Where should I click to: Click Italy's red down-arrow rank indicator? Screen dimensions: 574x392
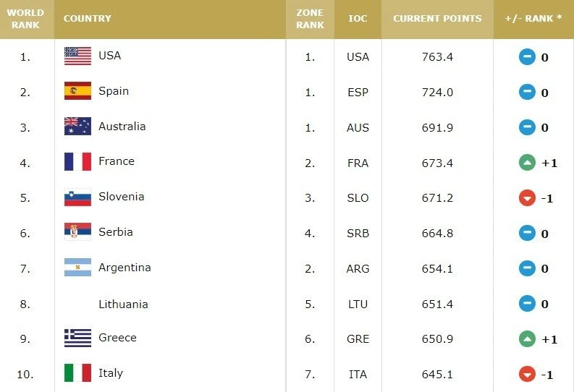tap(527, 375)
